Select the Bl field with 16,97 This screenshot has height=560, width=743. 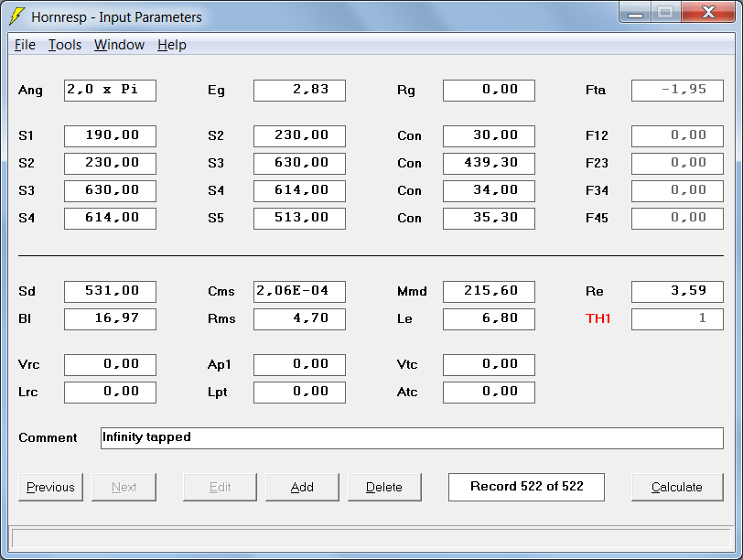(110, 319)
